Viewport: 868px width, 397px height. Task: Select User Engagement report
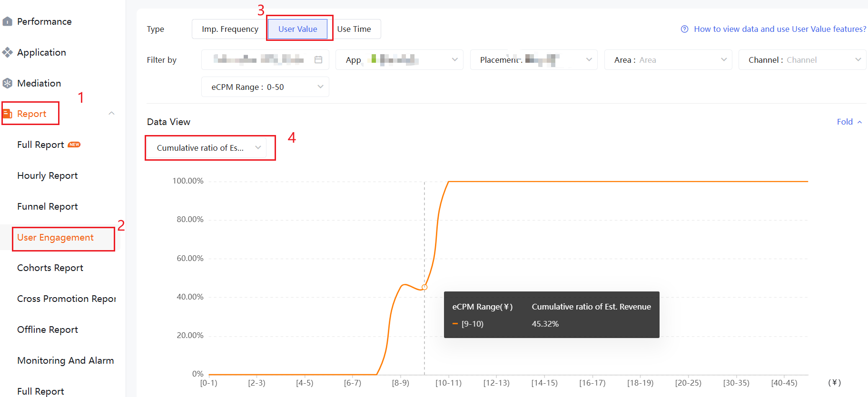[x=55, y=237]
